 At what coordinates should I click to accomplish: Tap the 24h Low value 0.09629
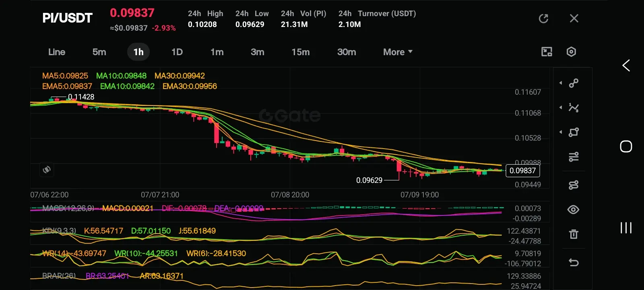(x=250, y=24)
